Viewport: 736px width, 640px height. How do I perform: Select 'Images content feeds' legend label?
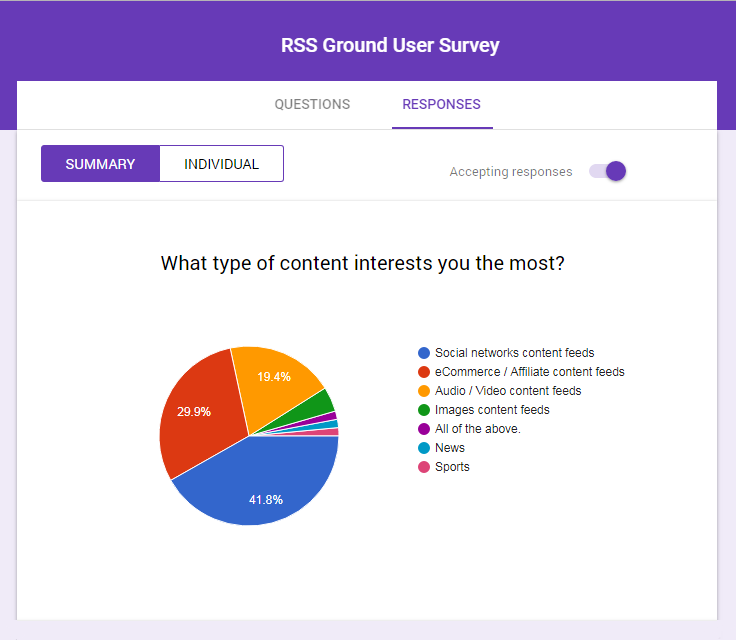(x=492, y=410)
